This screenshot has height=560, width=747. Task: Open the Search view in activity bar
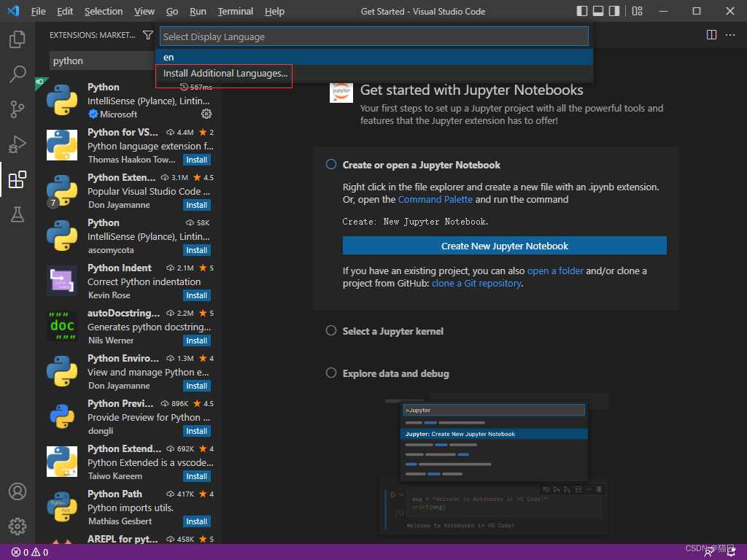(18, 74)
